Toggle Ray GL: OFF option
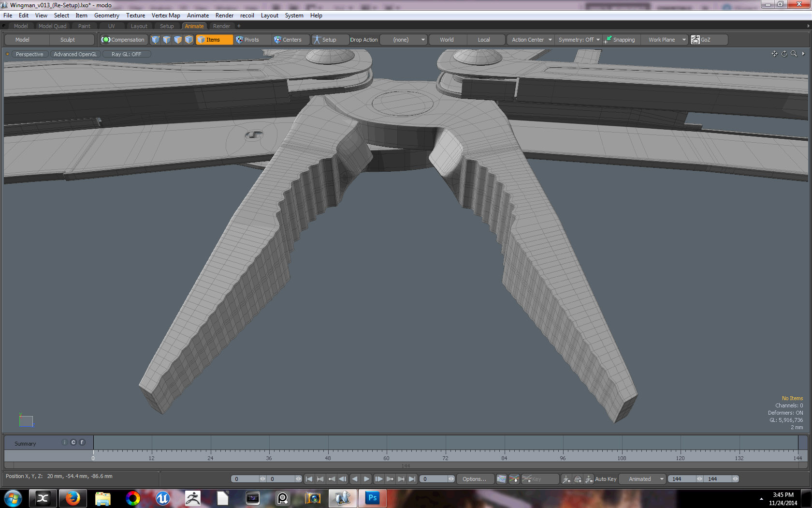812x508 pixels. (x=127, y=54)
